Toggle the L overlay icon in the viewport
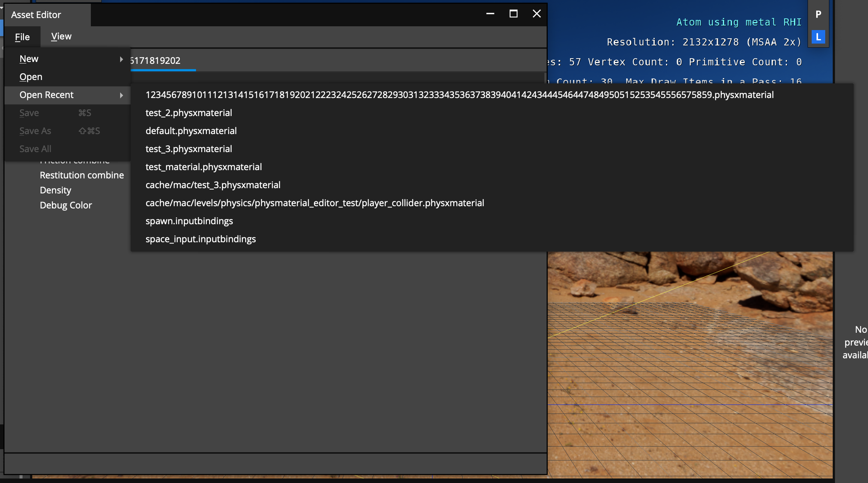 tap(818, 36)
